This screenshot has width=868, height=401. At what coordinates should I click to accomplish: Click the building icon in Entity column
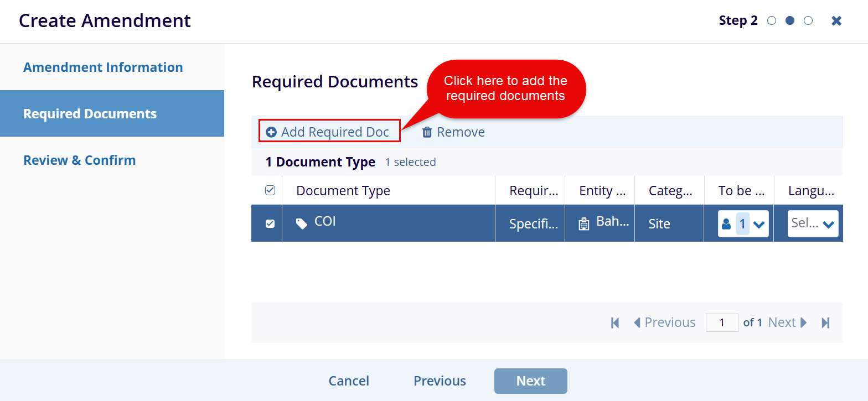click(584, 223)
